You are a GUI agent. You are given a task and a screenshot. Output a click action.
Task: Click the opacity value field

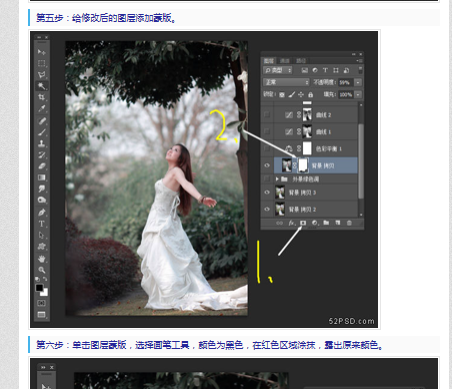coord(346,82)
